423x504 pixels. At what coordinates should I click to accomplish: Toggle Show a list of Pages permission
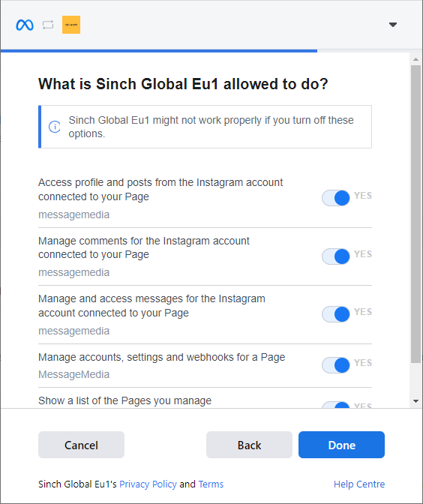click(x=336, y=405)
